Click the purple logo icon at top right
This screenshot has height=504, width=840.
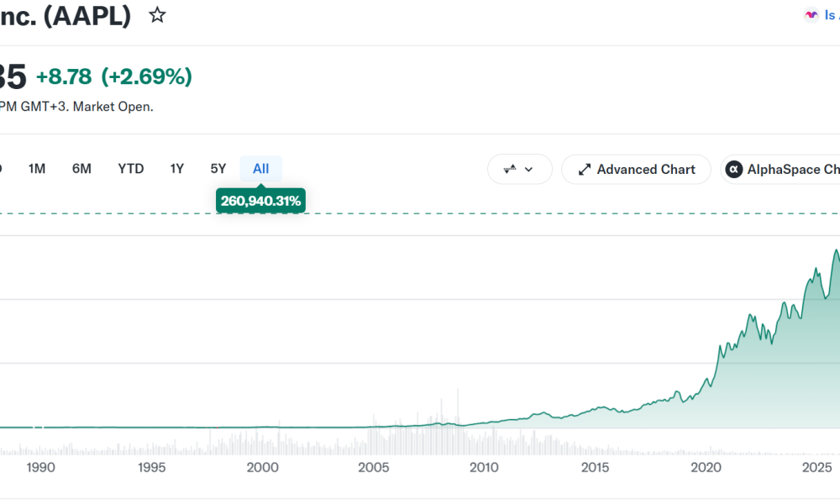coord(811,15)
